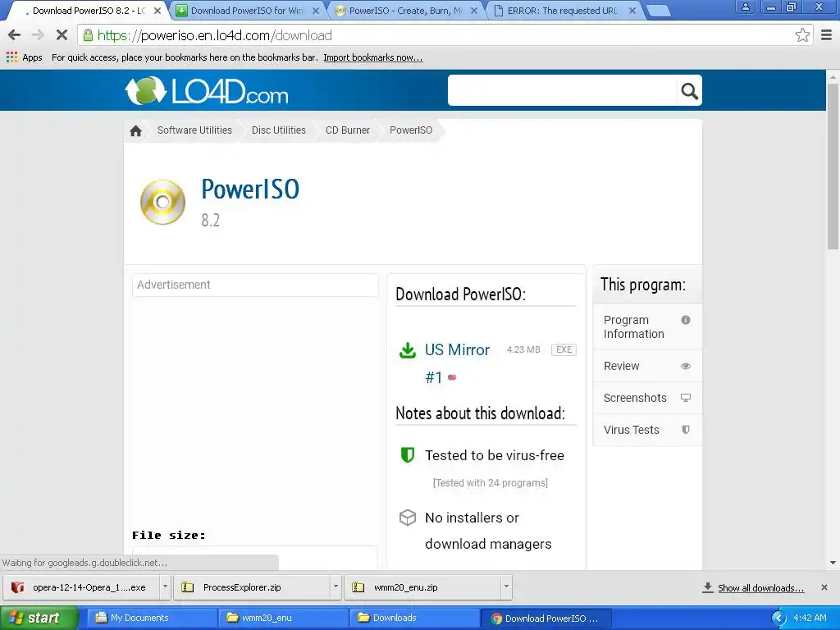The image size is (840, 630).
Task: Click the EXE file type badge
Action: pyautogui.click(x=564, y=349)
